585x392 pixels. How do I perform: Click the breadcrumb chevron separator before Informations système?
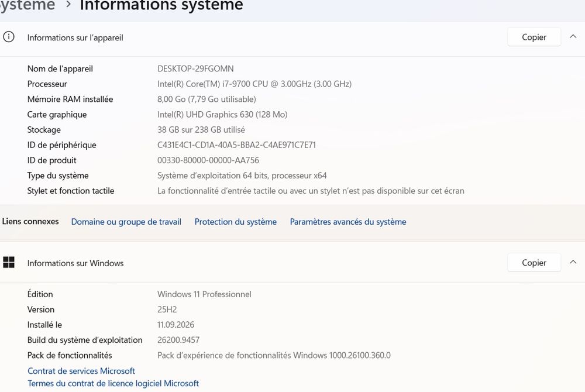tap(68, 5)
